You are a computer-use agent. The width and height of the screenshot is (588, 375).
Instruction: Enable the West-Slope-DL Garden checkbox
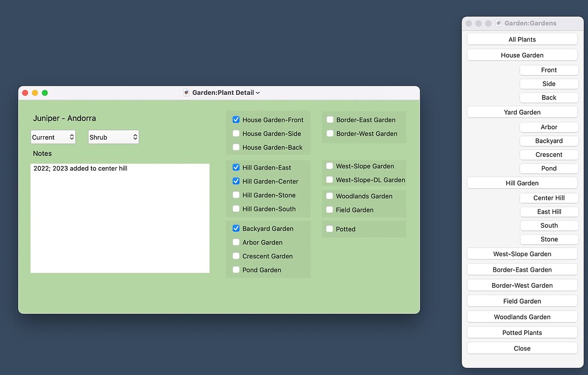pos(331,180)
